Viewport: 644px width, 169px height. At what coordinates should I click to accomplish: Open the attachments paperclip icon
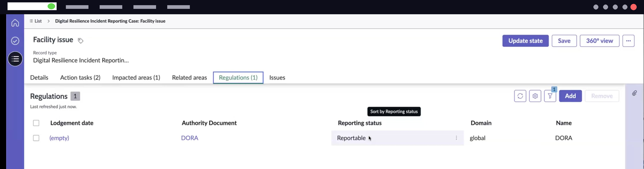coord(635,93)
